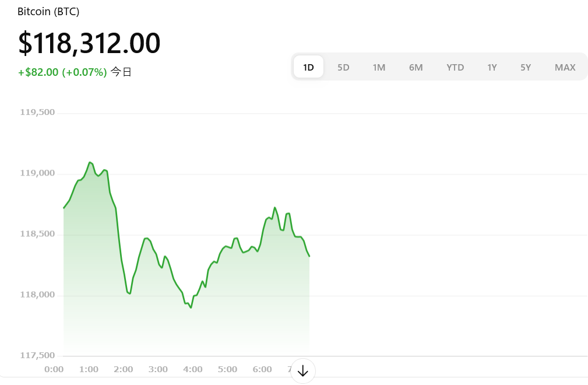Click the latest end point of the price line
This screenshot has height=385, width=588.
(309, 256)
